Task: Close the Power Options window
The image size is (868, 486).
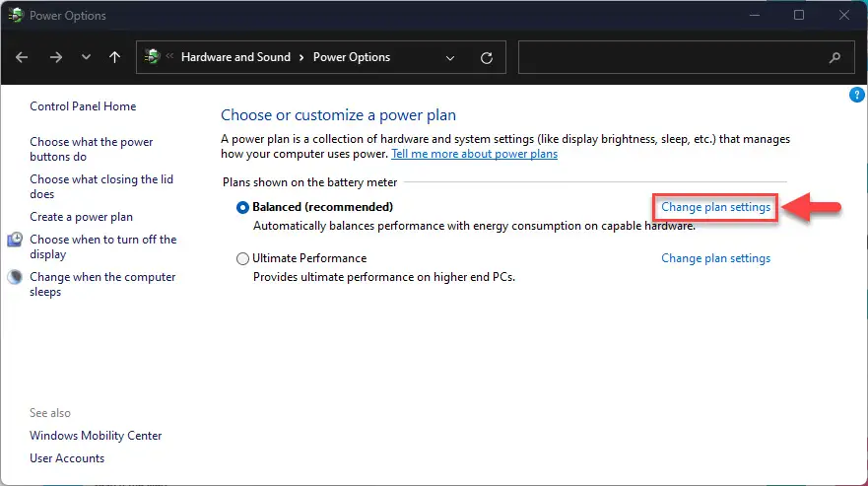Action: pyautogui.click(x=843, y=15)
